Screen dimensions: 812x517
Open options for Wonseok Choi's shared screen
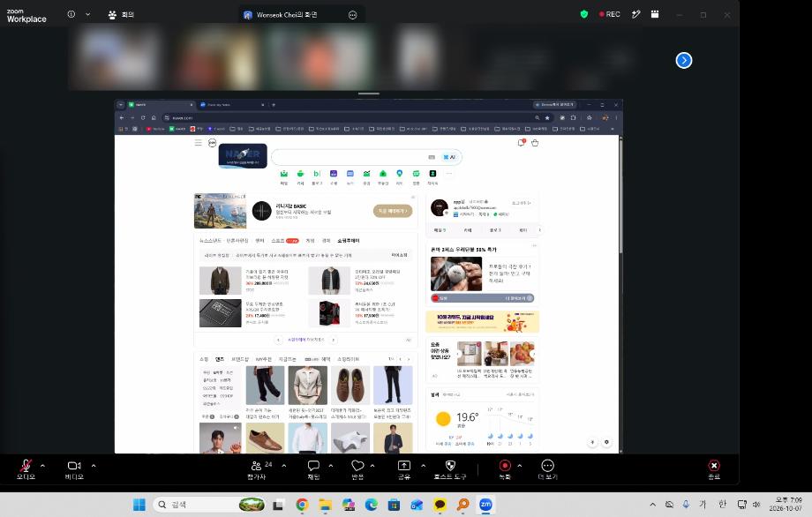coord(353,15)
